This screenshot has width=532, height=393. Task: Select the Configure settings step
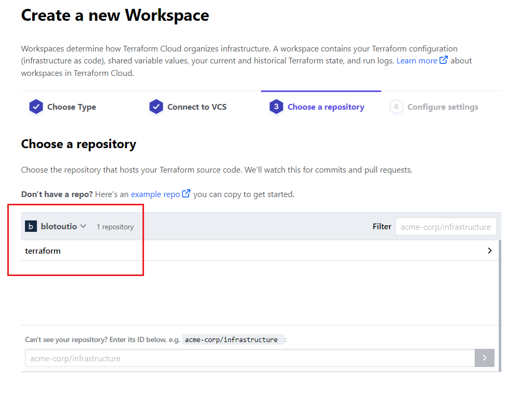click(434, 107)
